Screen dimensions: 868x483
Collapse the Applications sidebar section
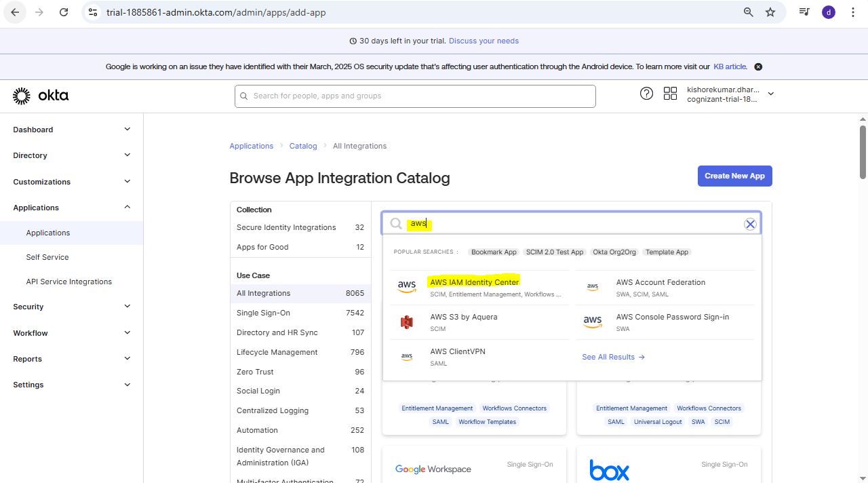tap(127, 208)
